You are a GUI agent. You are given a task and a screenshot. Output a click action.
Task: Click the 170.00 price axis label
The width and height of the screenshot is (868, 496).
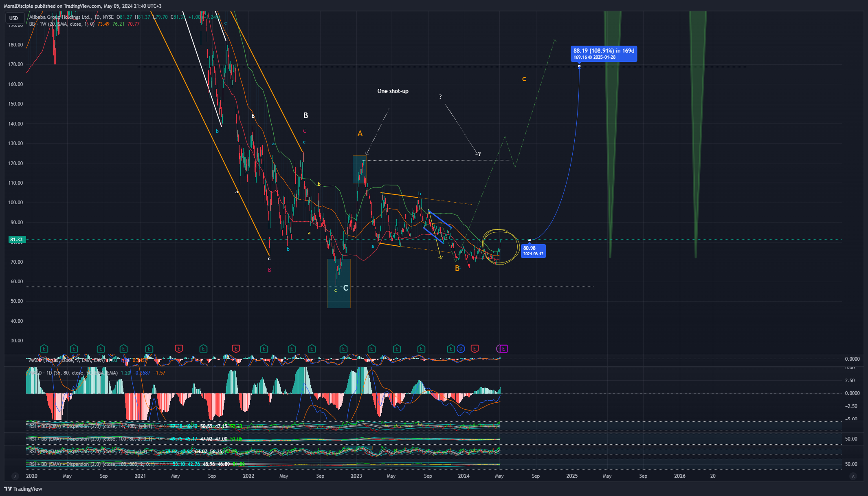point(15,64)
